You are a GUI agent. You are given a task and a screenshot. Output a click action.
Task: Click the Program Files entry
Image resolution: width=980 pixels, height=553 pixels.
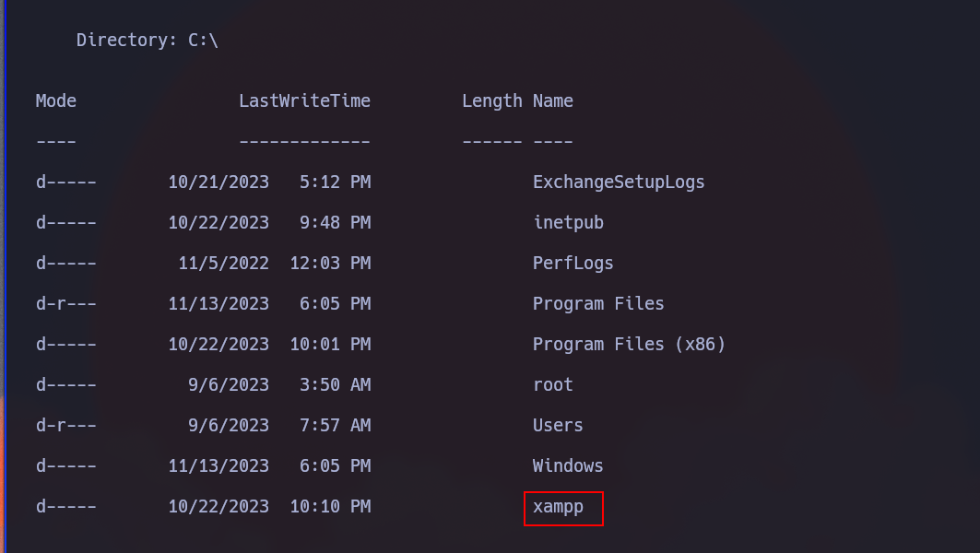[598, 303]
